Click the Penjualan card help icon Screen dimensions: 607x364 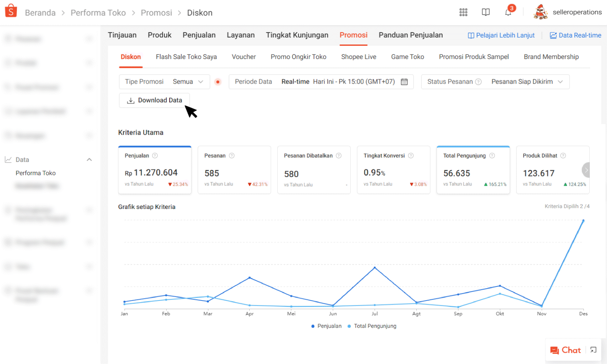click(155, 155)
